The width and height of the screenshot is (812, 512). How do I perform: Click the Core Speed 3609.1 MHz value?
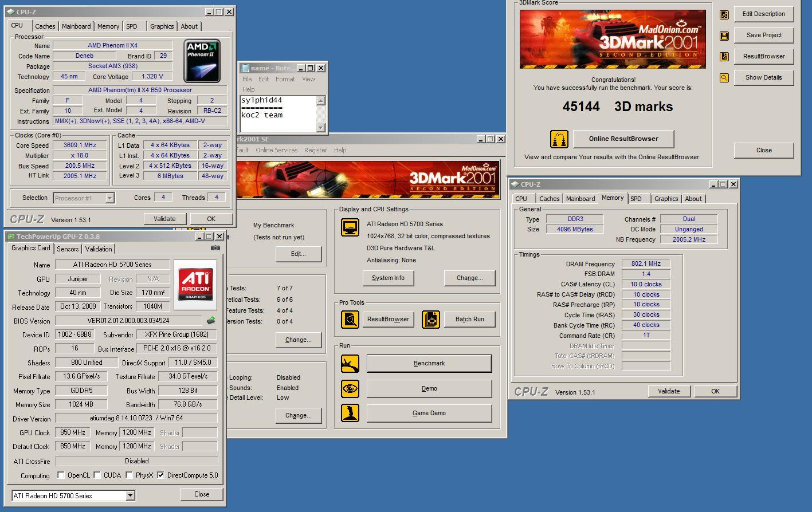click(x=80, y=145)
